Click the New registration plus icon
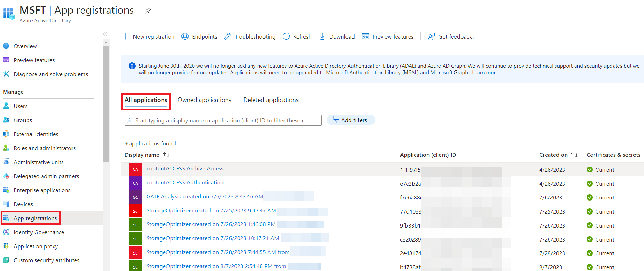Screen dimensions: 644x271 (126, 36)
